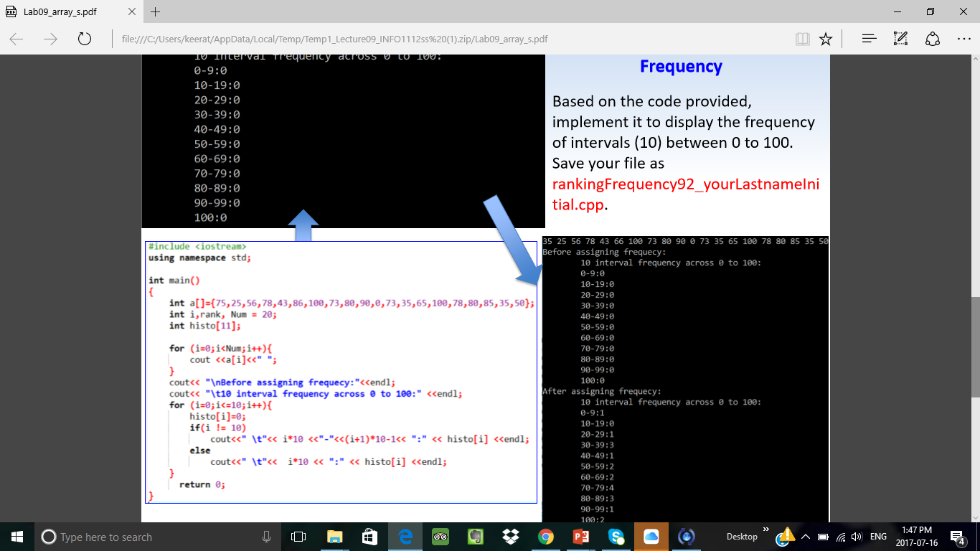The image size is (980, 551).
Task: Open Settings and more ellipsis menu
Action: click(x=963, y=39)
